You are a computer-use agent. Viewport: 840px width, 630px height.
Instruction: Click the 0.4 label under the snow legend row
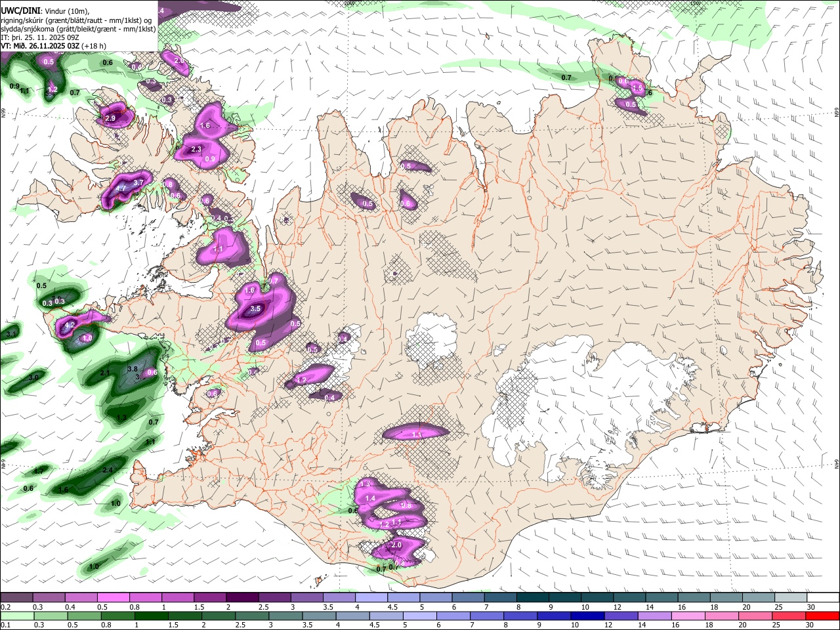[x=70, y=607]
